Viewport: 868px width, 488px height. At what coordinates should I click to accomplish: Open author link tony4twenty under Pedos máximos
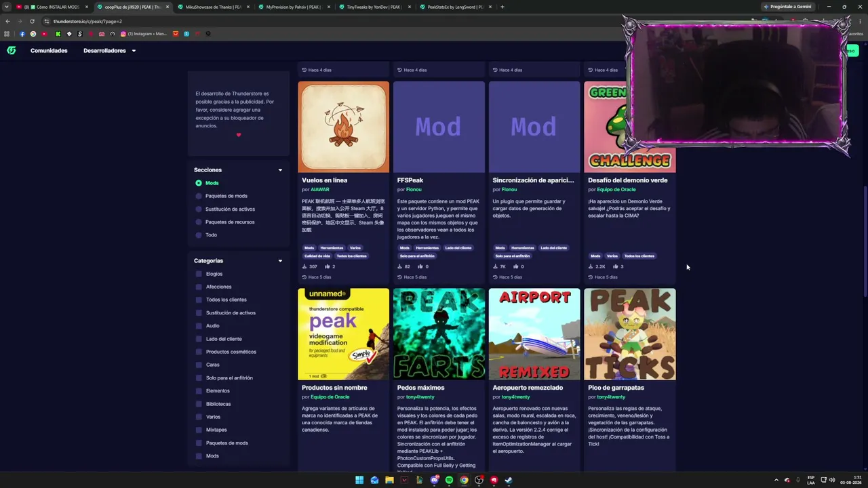[x=420, y=396]
